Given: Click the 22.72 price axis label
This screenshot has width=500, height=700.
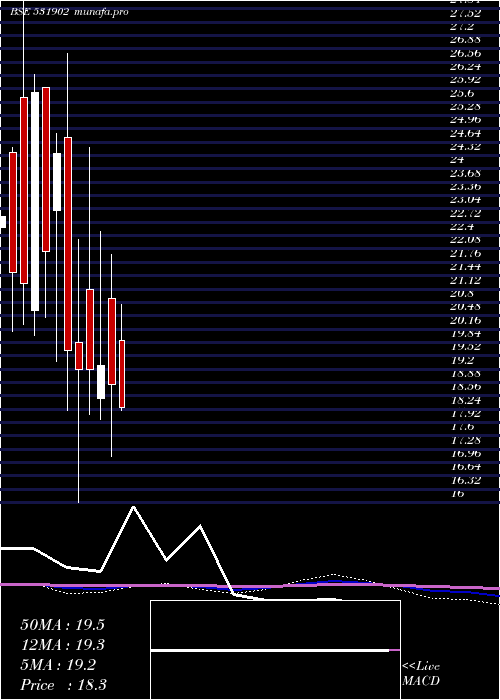Looking at the screenshot, I should click(x=466, y=213).
